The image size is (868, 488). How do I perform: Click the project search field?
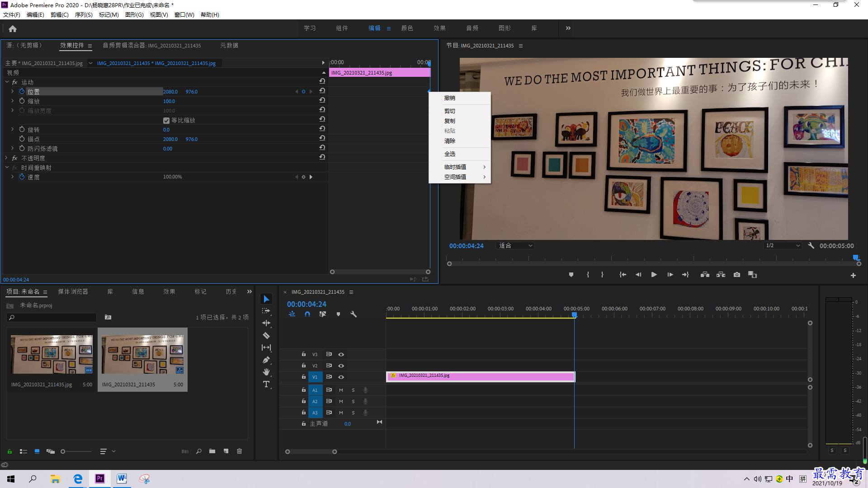pyautogui.click(x=52, y=317)
